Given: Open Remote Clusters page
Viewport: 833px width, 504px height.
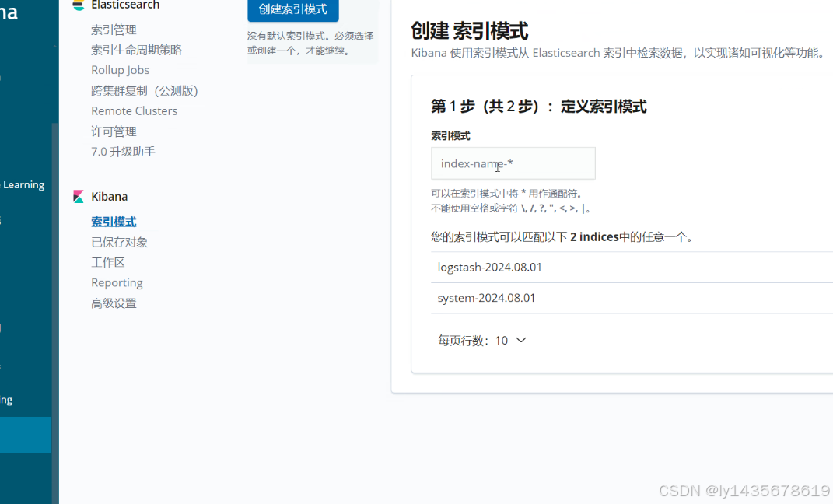Looking at the screenshot, I should 135,111.
